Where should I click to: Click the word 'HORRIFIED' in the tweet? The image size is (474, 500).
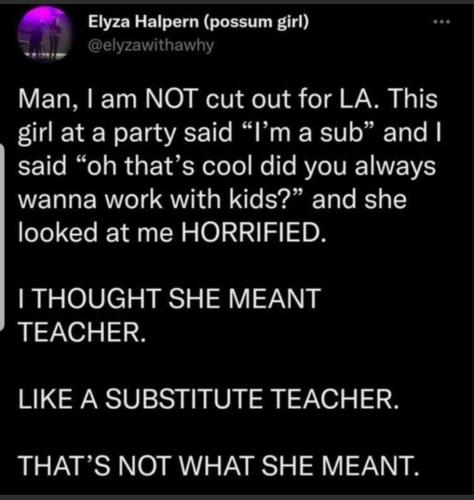(x=250, y=233)
